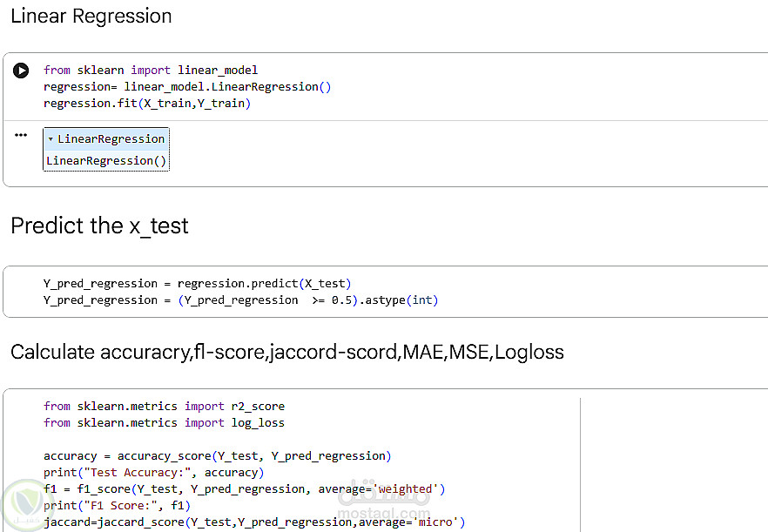The image size is (768, 532).
Task: Click the LinearRegression() estimator box
Action: (105, 161)
